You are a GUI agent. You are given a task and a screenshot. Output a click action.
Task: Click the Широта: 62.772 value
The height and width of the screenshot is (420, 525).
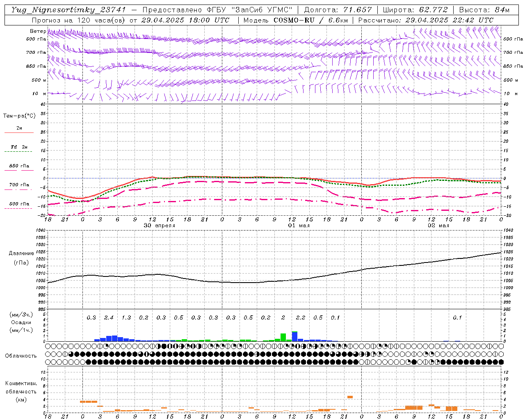(x=415, y=10)
